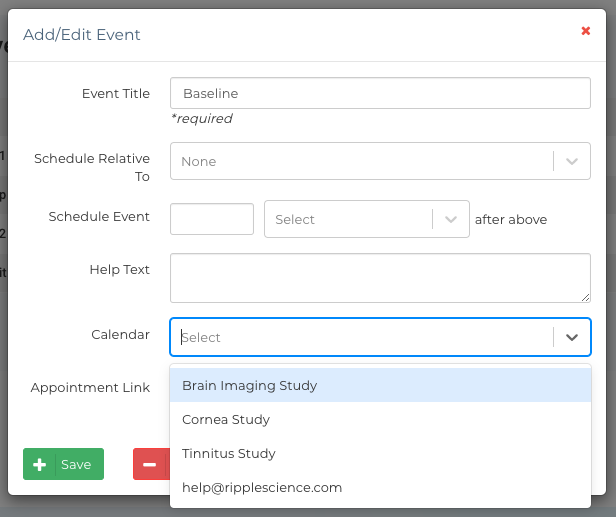Image resolution: width=616 pixels, height=517 pixels.
Task: Click the Schedule Event number box
Action: point(212,219)
